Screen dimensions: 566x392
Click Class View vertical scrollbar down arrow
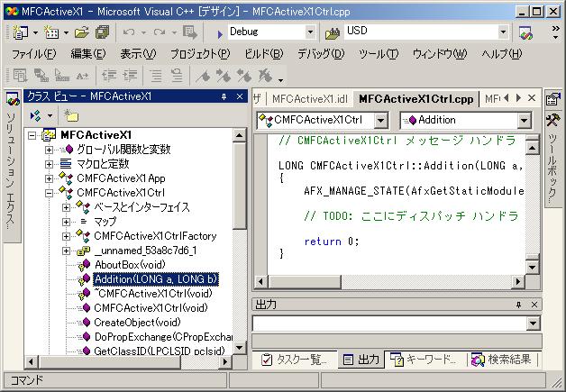pos(240,348)
